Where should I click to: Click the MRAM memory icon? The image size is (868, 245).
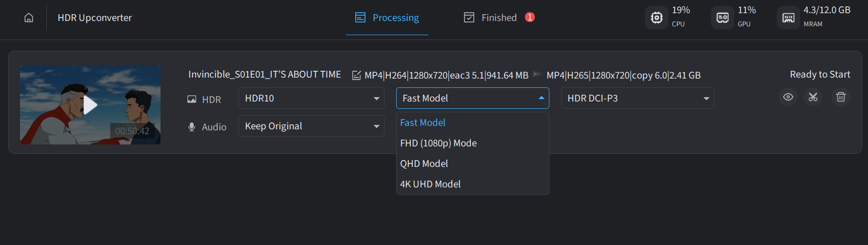point(788,18)
